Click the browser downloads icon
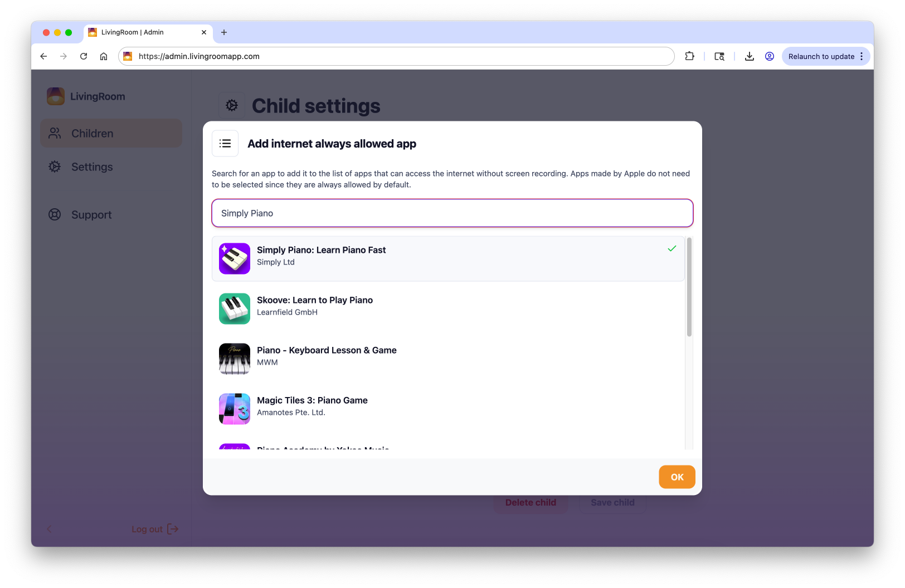Viewport: 905px width, 588px height. 750,56
